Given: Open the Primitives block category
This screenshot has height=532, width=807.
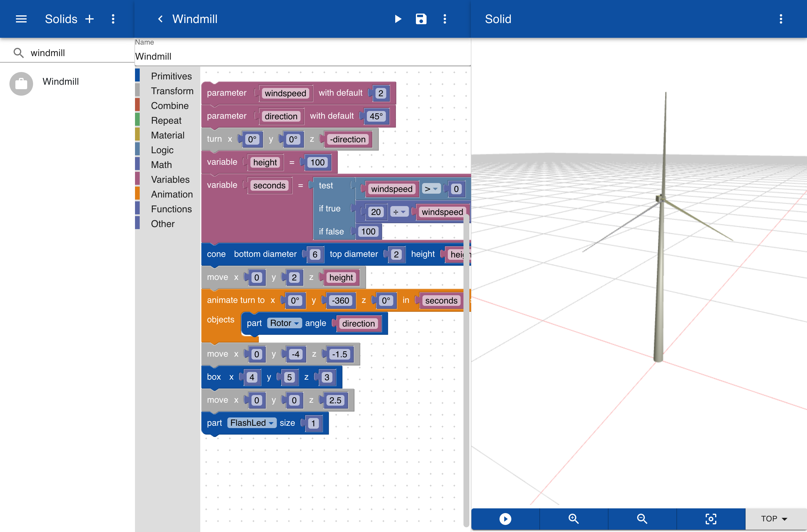Looking at the screenshot, I should (x=171, y=76).
